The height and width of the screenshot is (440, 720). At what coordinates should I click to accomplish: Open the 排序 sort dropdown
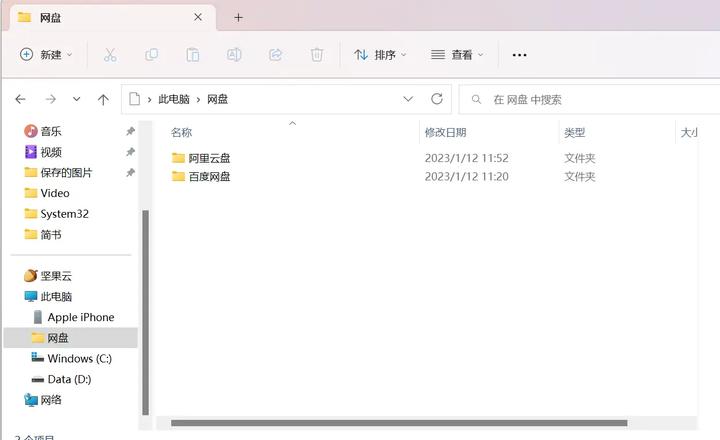[x=380, y=55]
